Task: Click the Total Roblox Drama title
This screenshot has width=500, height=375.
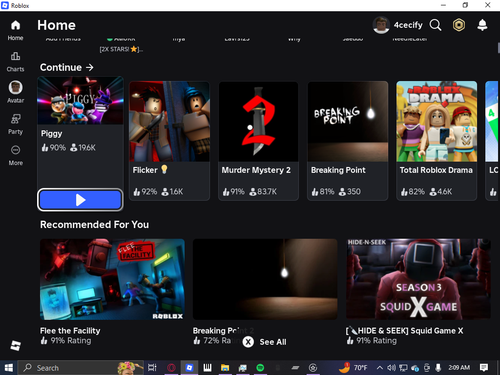Action: (436, 170)
